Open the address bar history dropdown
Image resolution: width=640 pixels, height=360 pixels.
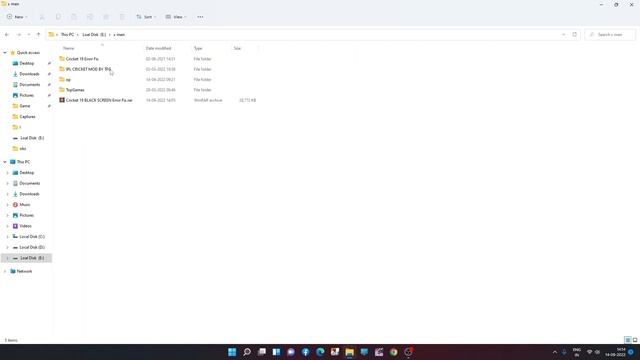(564, 35)
